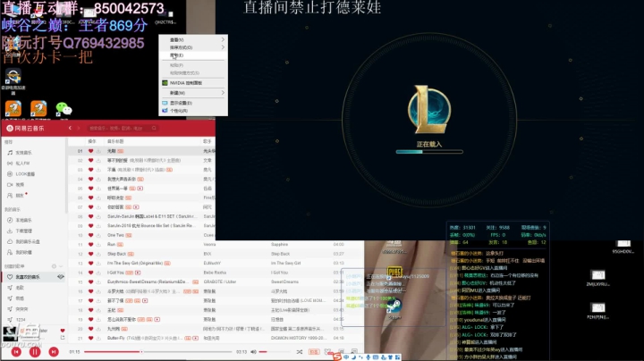Unlike the song in row 01

[90, 151]
